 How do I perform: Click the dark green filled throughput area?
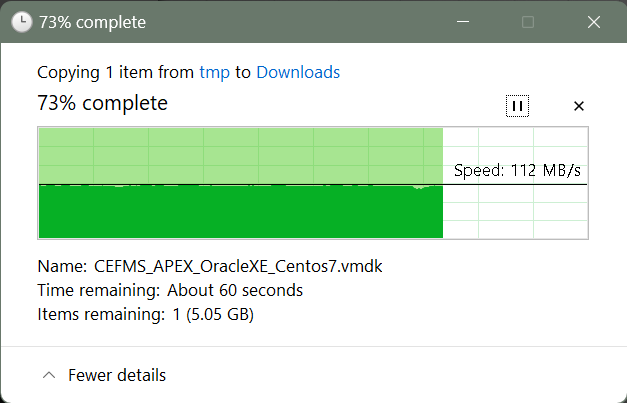241,212
